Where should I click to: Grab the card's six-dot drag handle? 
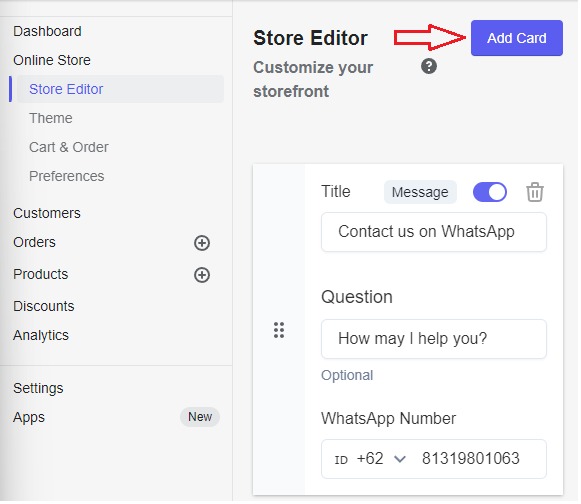point(280,331)
